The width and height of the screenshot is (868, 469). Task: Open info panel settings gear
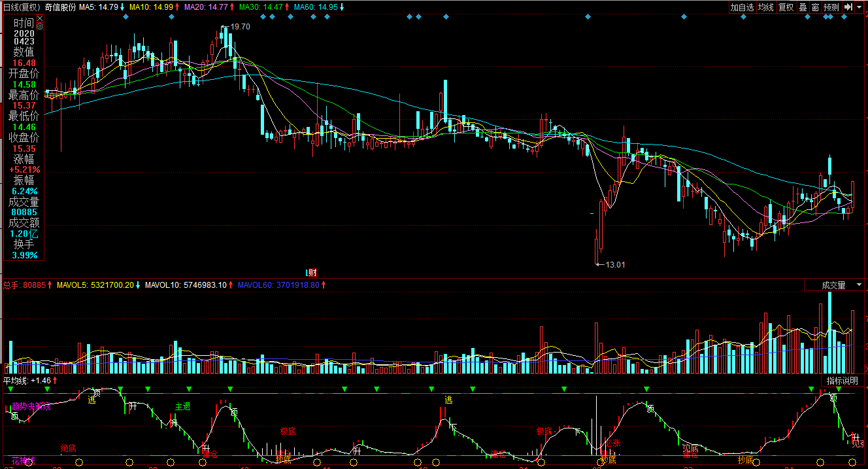tap(39, 26)
